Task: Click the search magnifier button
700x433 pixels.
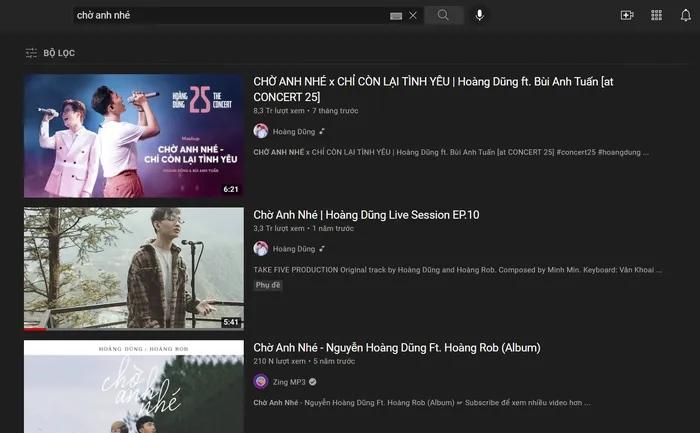Action: [443, 15]
